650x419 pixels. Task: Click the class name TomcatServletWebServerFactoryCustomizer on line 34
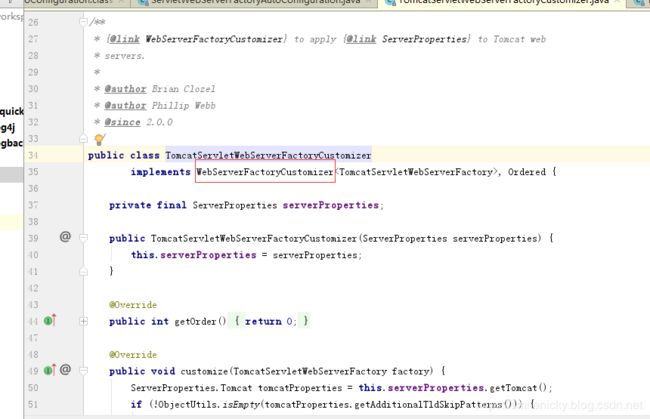tap(268, 155)
